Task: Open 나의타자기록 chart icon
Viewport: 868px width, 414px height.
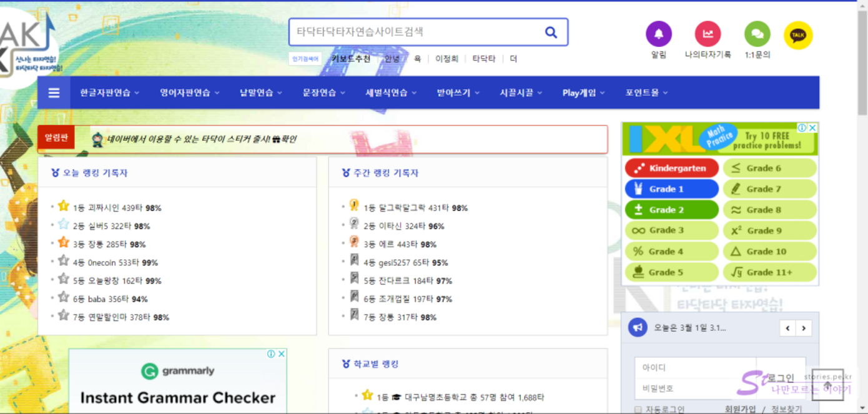Action: pos(708,34)
